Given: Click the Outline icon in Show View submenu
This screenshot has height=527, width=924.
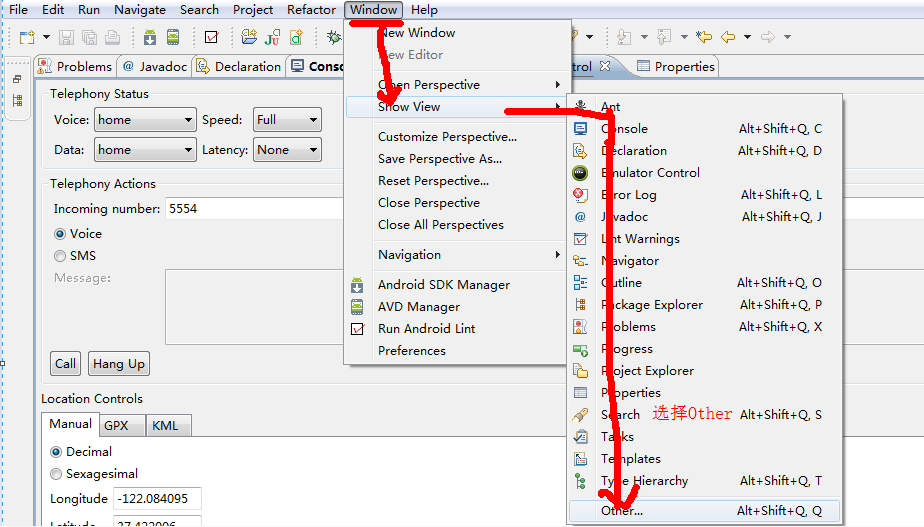Looking at the screenshot, I should click(x=580, y=283).
